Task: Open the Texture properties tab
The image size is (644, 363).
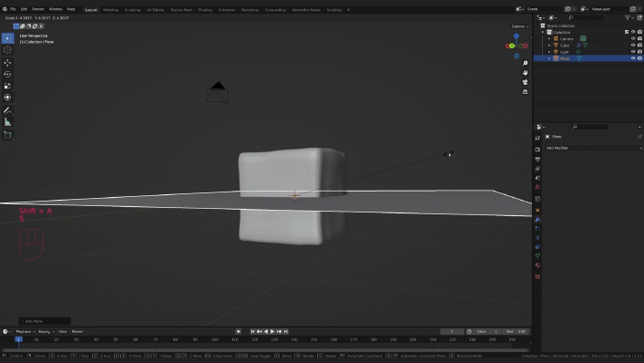Action: 537,276
